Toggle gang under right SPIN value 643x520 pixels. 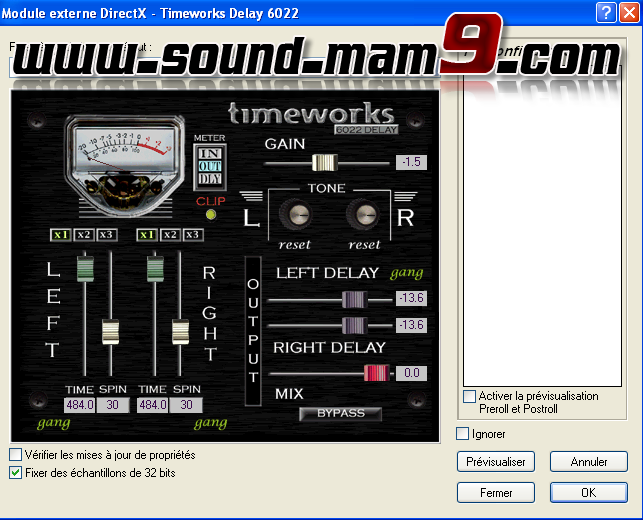click(x=210, y=423)
